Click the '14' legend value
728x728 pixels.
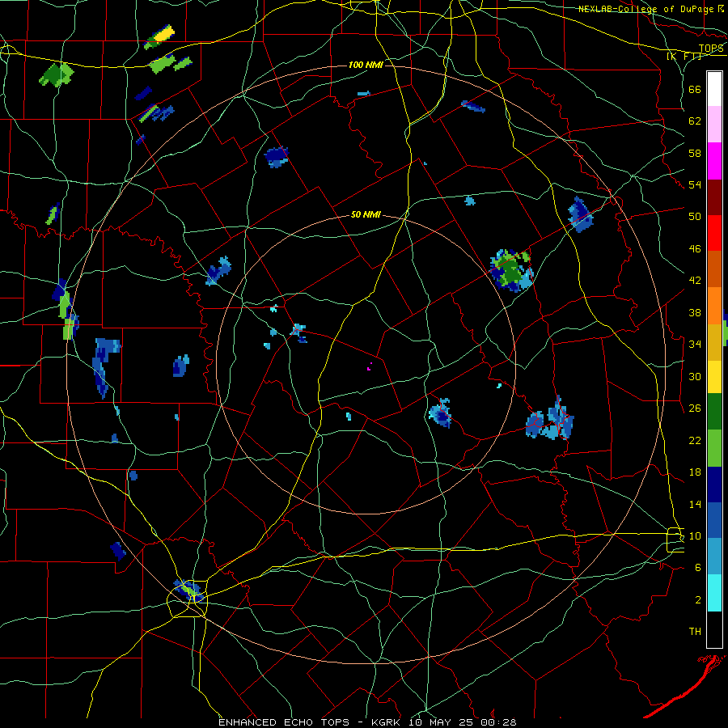point(695,504)
